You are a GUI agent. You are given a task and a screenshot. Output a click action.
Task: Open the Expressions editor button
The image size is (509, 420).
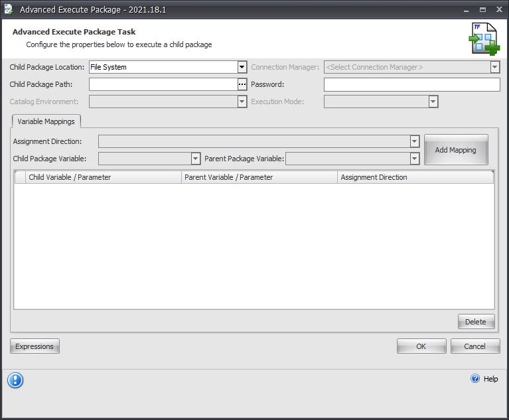click(x=35, y=346)
